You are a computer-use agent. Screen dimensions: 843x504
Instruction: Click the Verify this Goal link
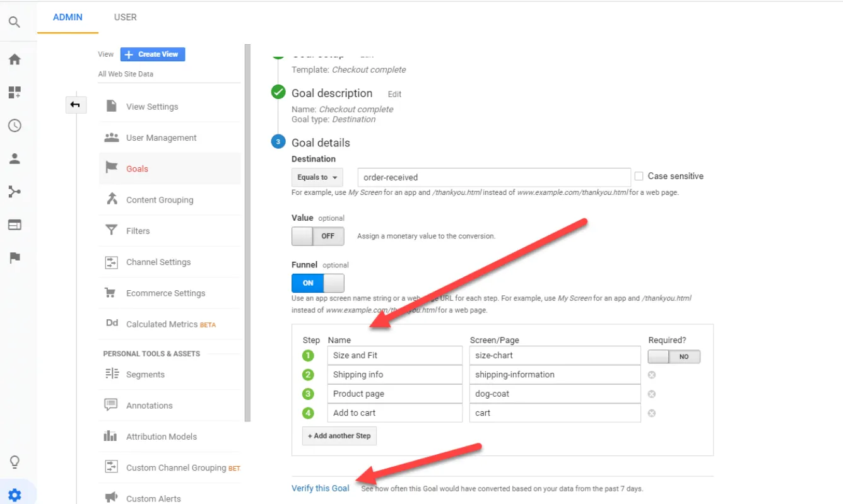click(321, 488)
